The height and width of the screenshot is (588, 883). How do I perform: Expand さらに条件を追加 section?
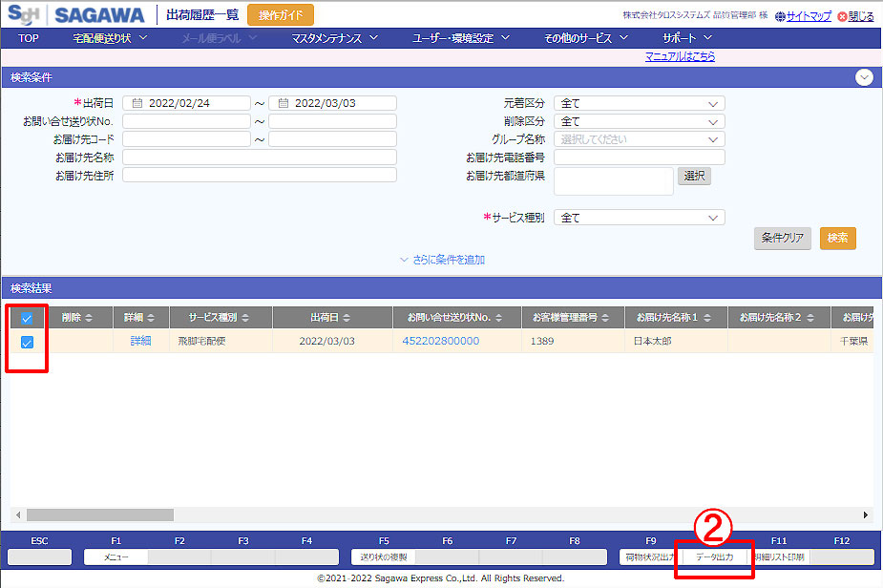442,260
